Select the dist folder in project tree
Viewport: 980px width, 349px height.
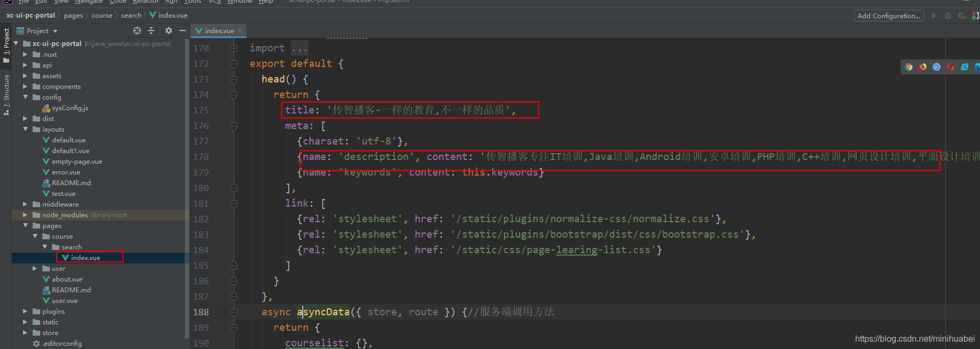pos(43,118)
